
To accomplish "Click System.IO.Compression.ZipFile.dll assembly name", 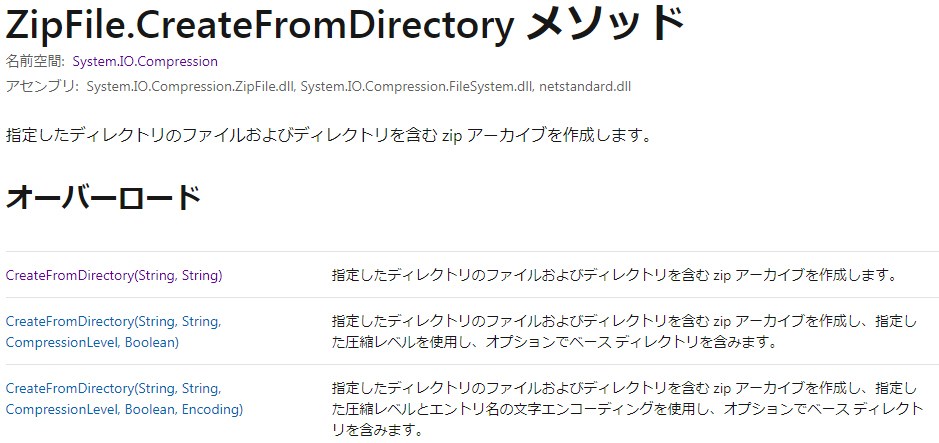I will 190,86.
